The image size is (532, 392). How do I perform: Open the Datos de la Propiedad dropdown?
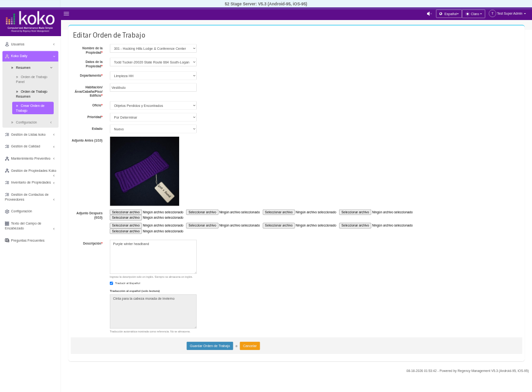click(x=153, y=62)
